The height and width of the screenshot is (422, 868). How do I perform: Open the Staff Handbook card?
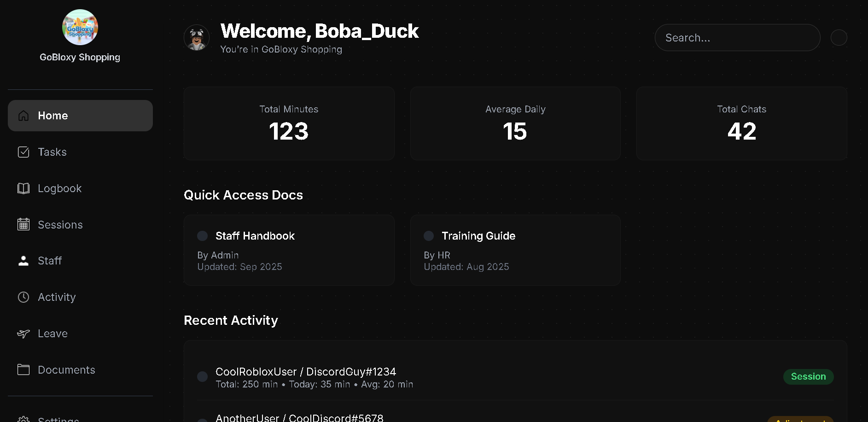pos(289,250)
